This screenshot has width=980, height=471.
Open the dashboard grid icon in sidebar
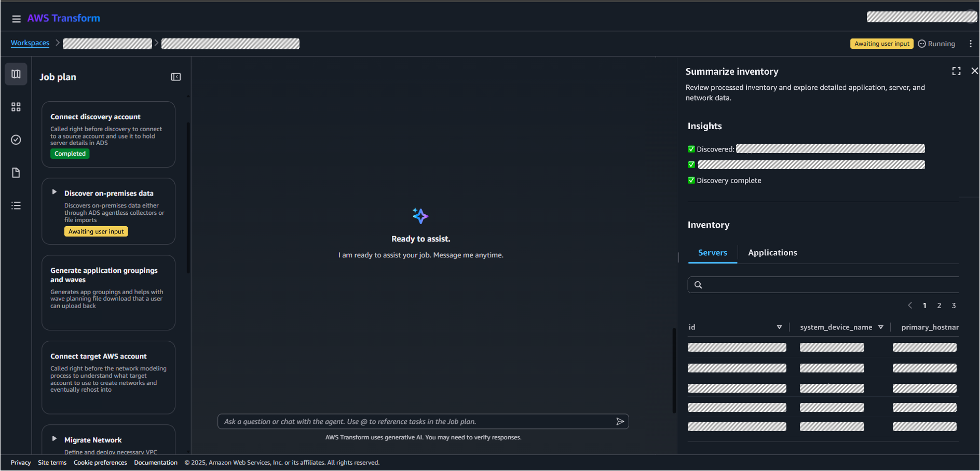(x=16, y=107)
